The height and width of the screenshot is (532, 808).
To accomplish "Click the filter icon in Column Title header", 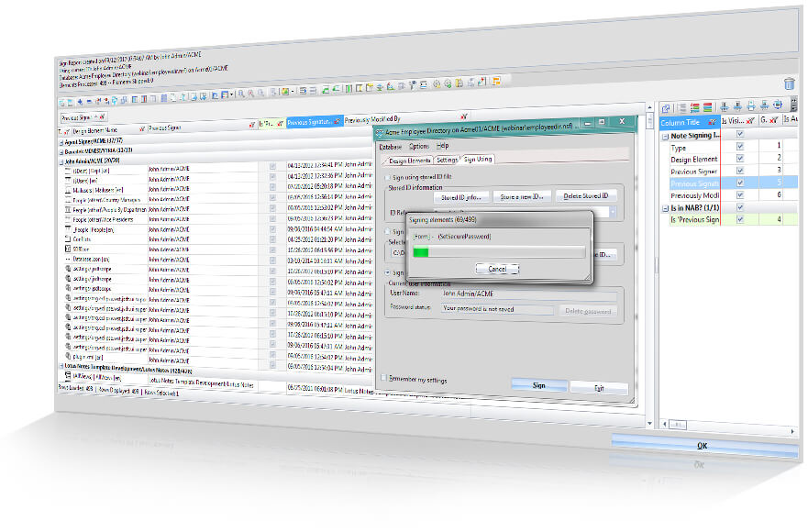I will [x=712, y=122].
